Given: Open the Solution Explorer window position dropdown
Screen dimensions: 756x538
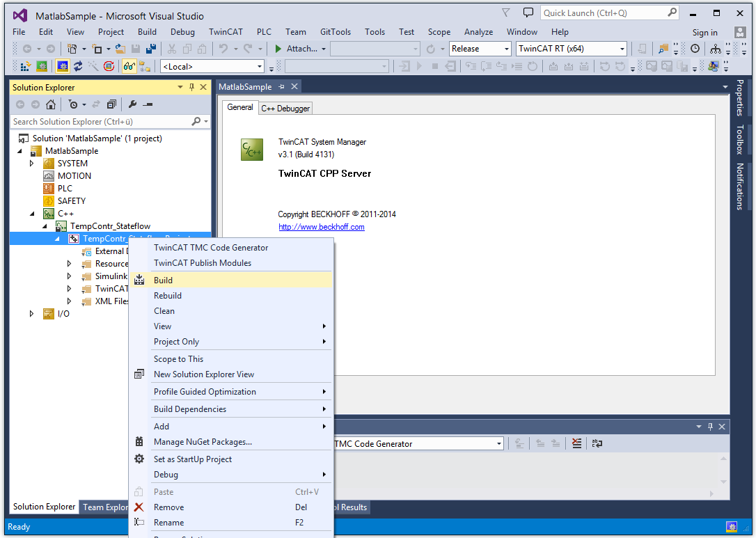Looking at the screenshot, I should pyautogui.click(x=180, y=87).
